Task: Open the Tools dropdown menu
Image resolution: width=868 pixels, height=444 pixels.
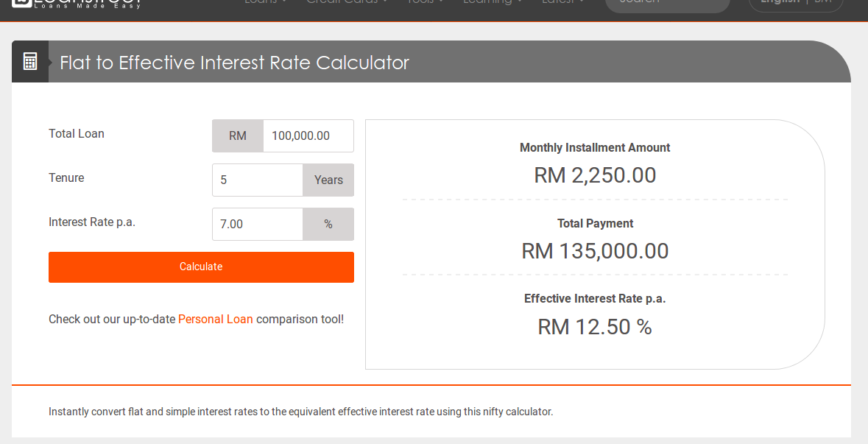Action: [x=426, y=2]
